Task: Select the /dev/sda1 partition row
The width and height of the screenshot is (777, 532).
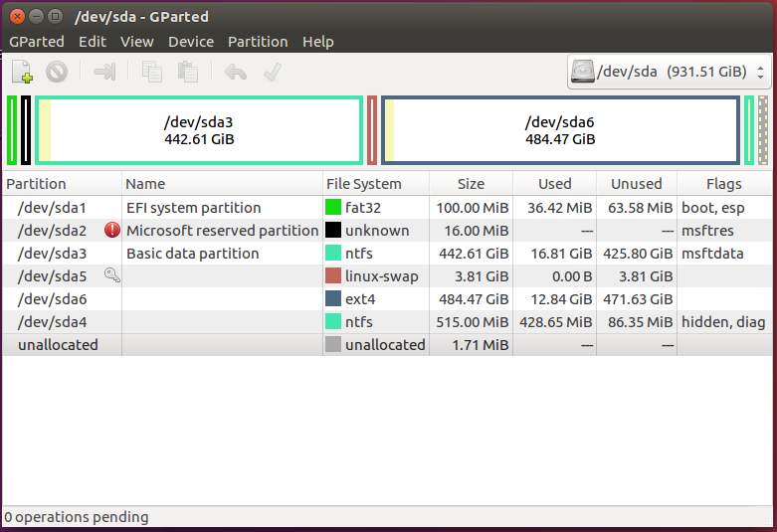Action: coord(388,207)
